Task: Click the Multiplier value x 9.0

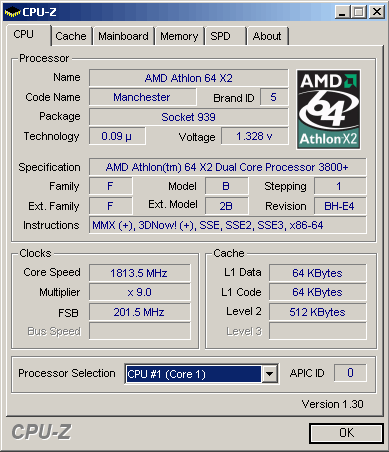Action: pos(140,292)
